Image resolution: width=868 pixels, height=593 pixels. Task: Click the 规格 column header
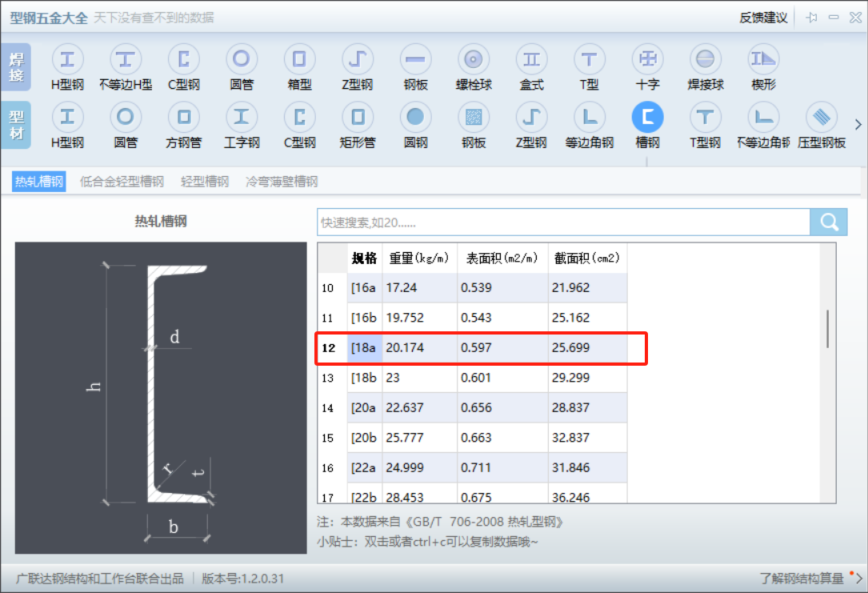(364, 258)
